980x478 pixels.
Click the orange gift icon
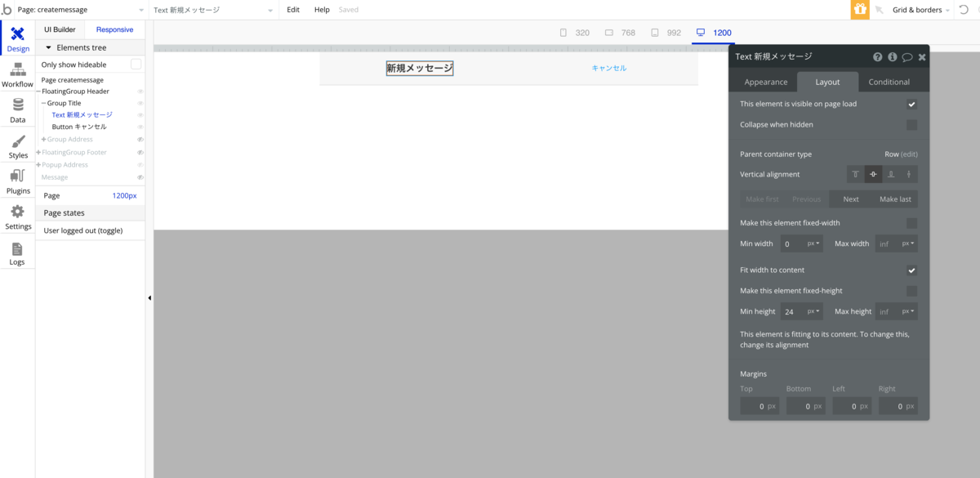pos(860,10)
